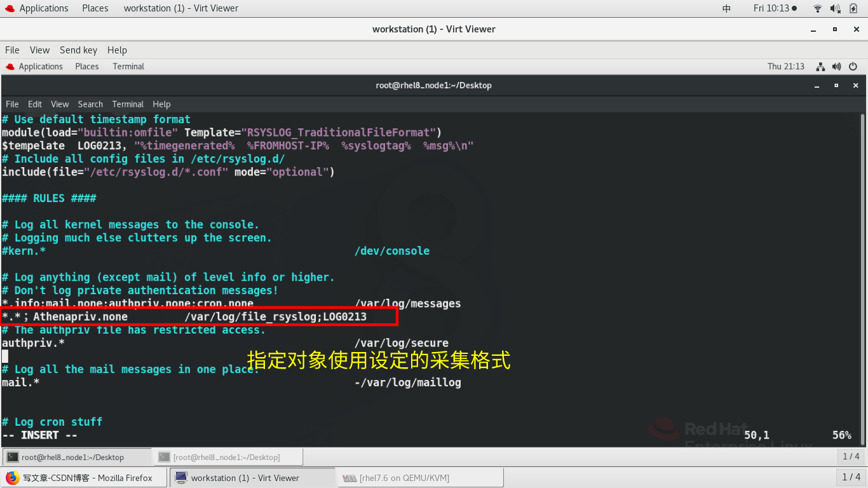Switch to guest taskbar root@rhel8_node1 terminal
Screen dimensions: 868x488
coord(77,457)
